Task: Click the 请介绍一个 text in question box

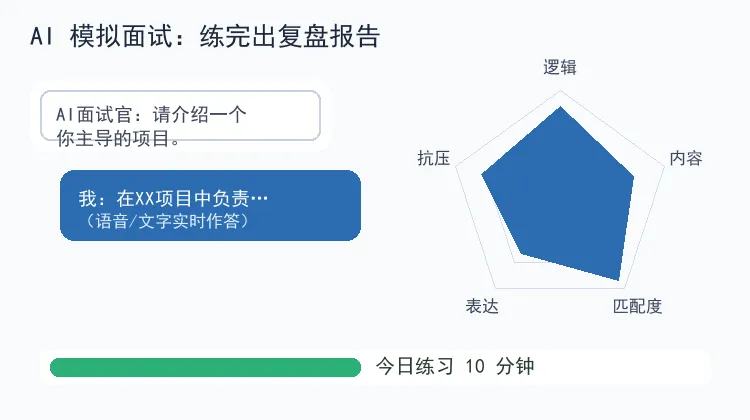Action: click(199, 115)
